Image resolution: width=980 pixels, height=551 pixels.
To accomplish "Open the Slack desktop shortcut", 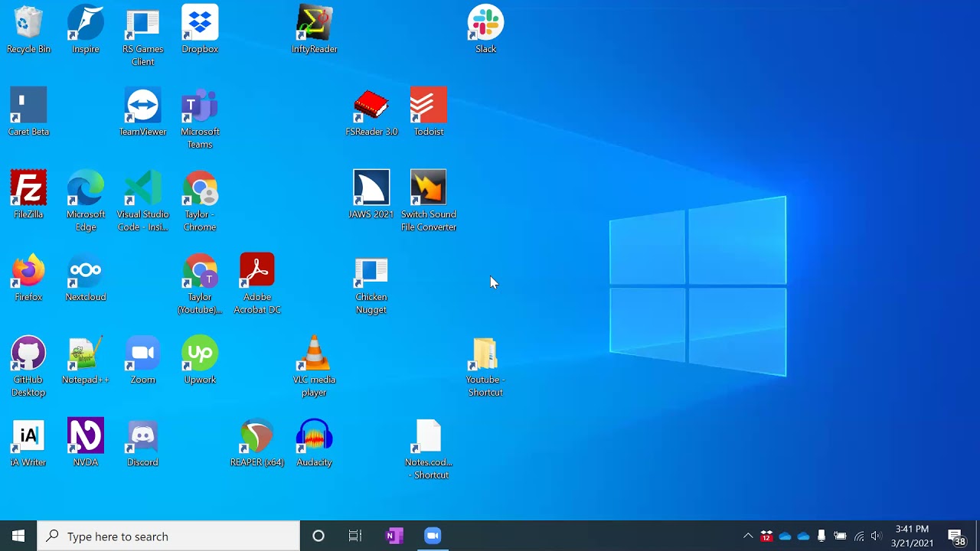I will (x=485, y=31).
